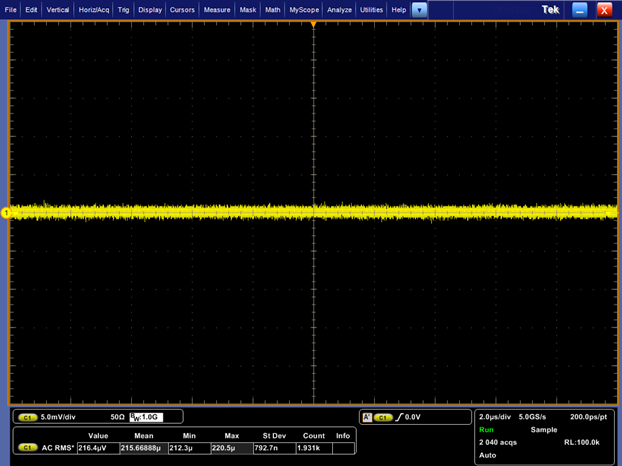Click the Bw:1.0G bandwidth limit indicator
622x466 pixels.
coord(146,417)
